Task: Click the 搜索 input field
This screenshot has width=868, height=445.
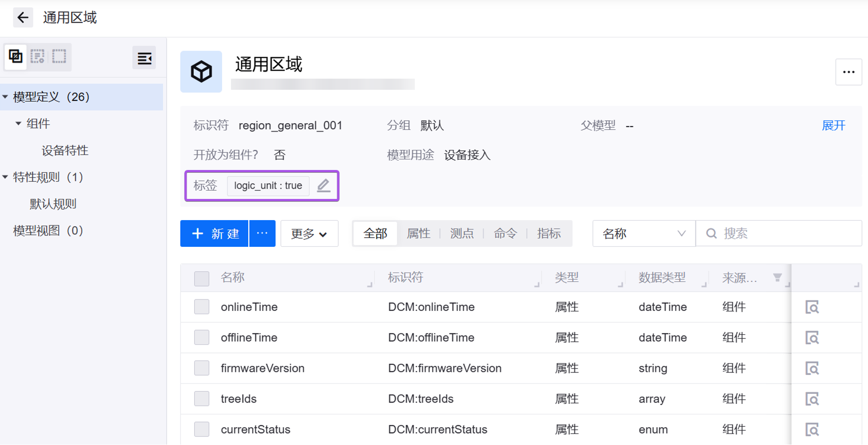Action: point(788,233)
